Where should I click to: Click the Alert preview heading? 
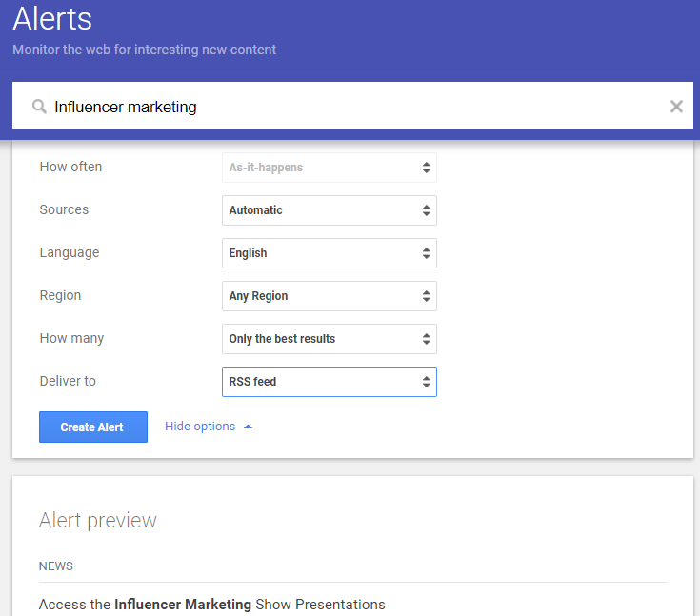[x=97, y=520]
